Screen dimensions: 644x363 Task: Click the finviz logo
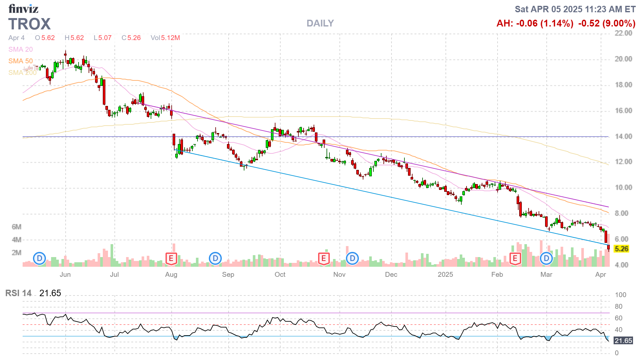pyautogui.click(x=23, y=9)
